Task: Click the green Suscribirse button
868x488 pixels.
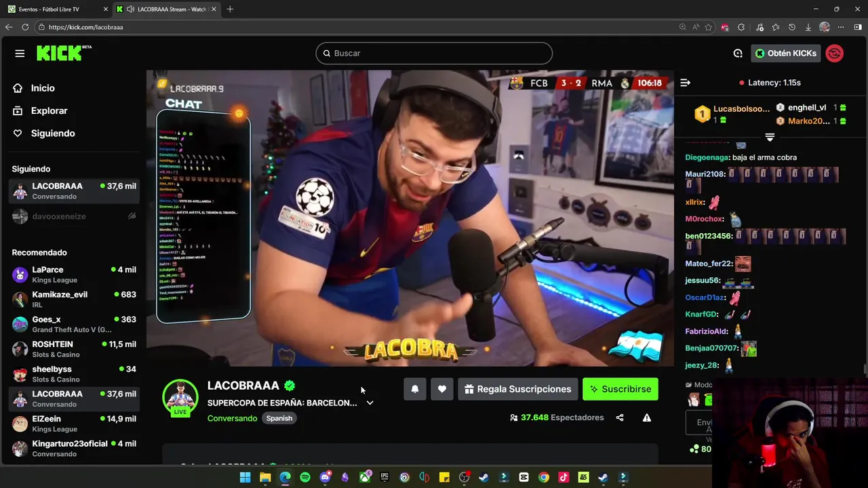Action: pyautogui.click(x=620, y=389)
